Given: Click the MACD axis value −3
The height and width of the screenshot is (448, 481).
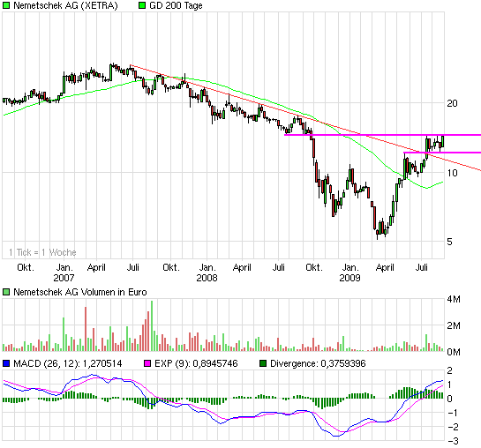Looking at the screenshot, I should (x=453, y=441).
